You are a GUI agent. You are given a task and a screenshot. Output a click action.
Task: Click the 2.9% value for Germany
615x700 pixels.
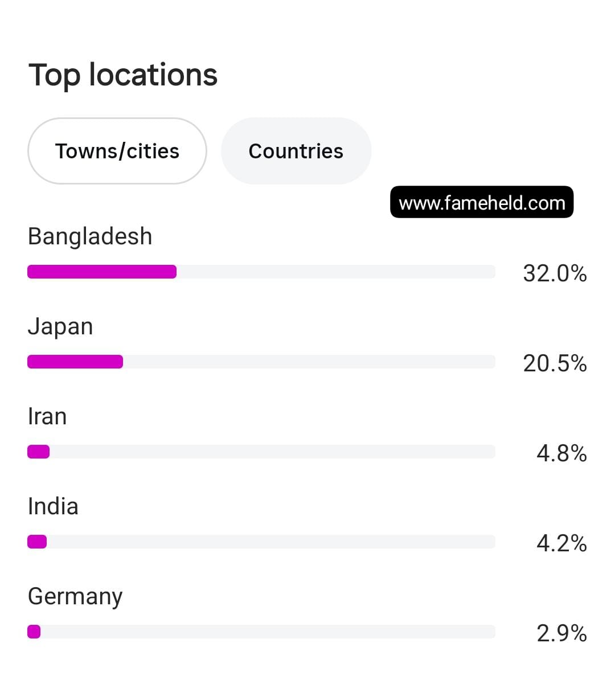click(x=561, y=633)
